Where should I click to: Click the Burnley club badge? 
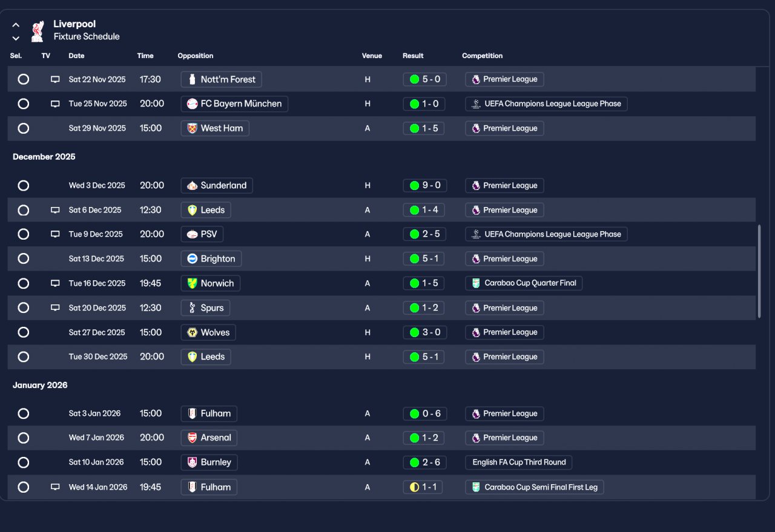point(193,462)
